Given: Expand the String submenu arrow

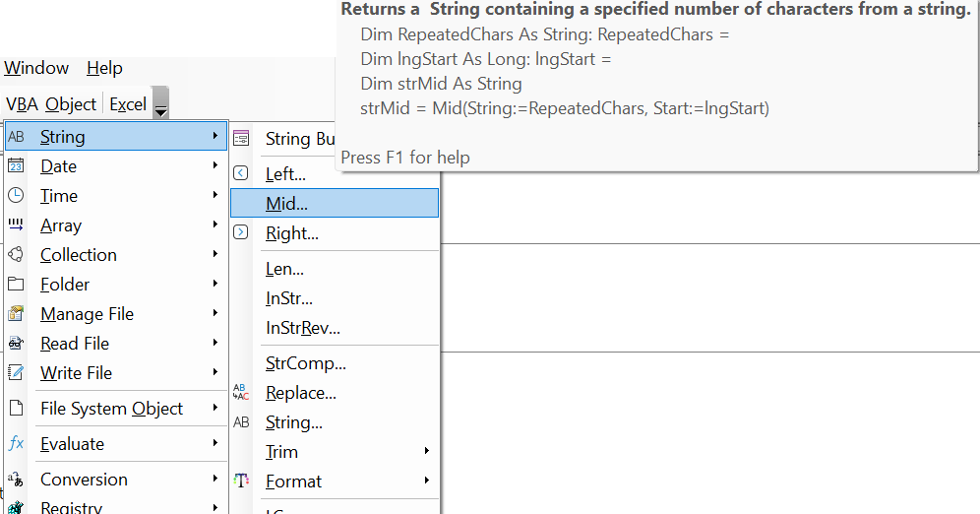Looking at the screenshot, I should coord(215,136).
